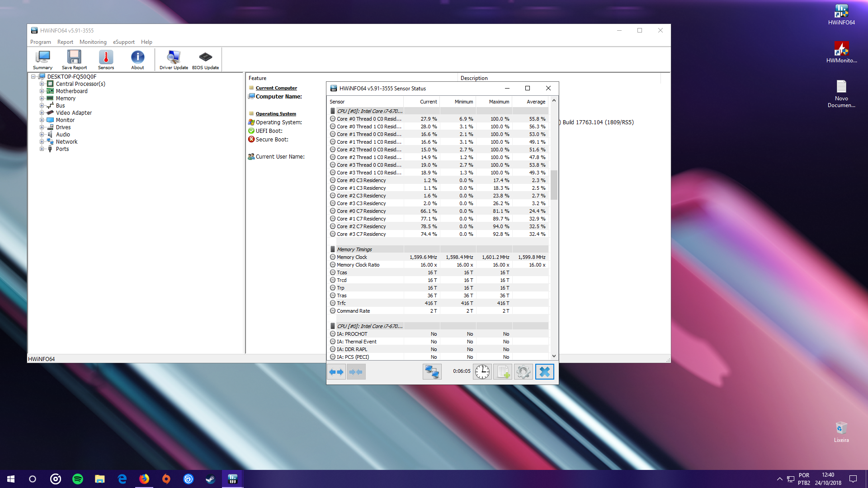This screenshot has width=868, height=488.
Task: Expand the Bus tree node
Action: tap(42, 106)
